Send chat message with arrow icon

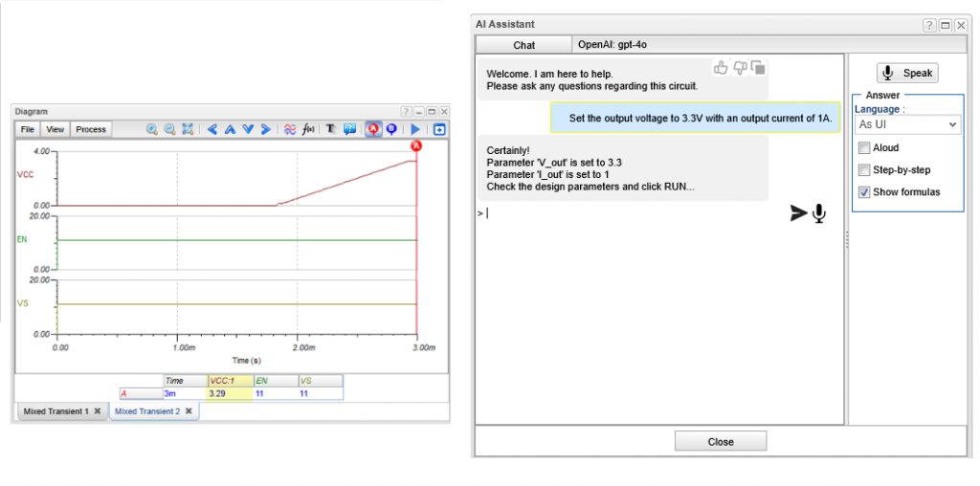click(x=798, y=213)
